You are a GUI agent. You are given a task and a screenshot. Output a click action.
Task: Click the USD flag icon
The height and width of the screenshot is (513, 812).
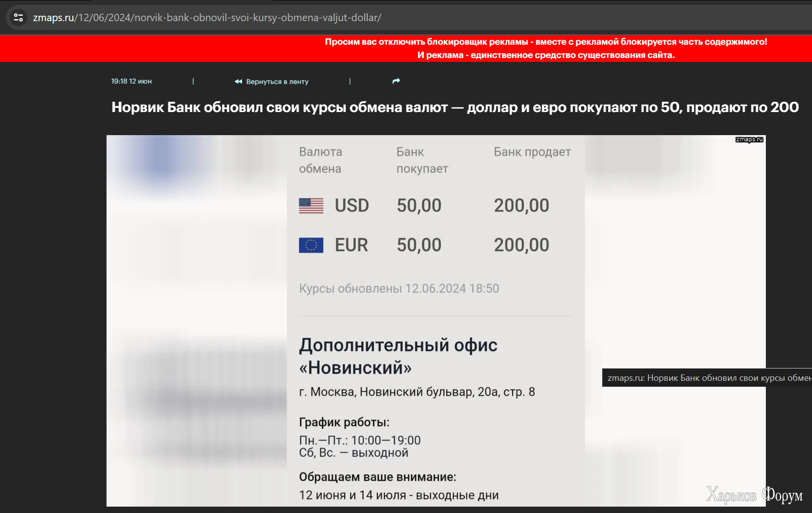point(311,205)
